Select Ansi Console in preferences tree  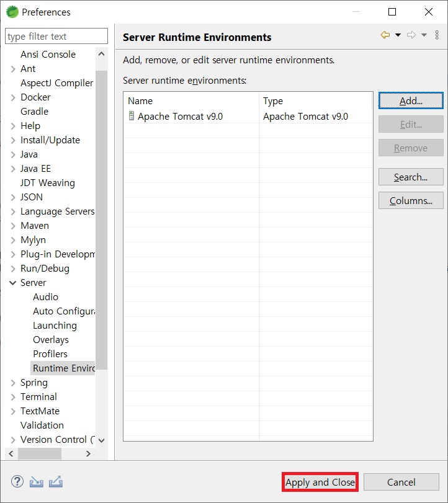click(x=48, y=54)
